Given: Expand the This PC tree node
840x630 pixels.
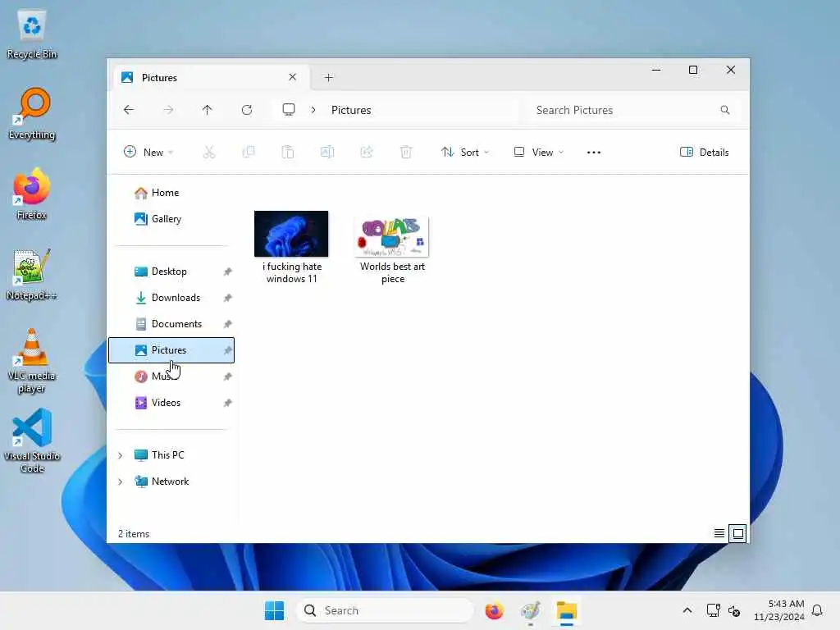Looking at the screenshot, I should 121,455.
